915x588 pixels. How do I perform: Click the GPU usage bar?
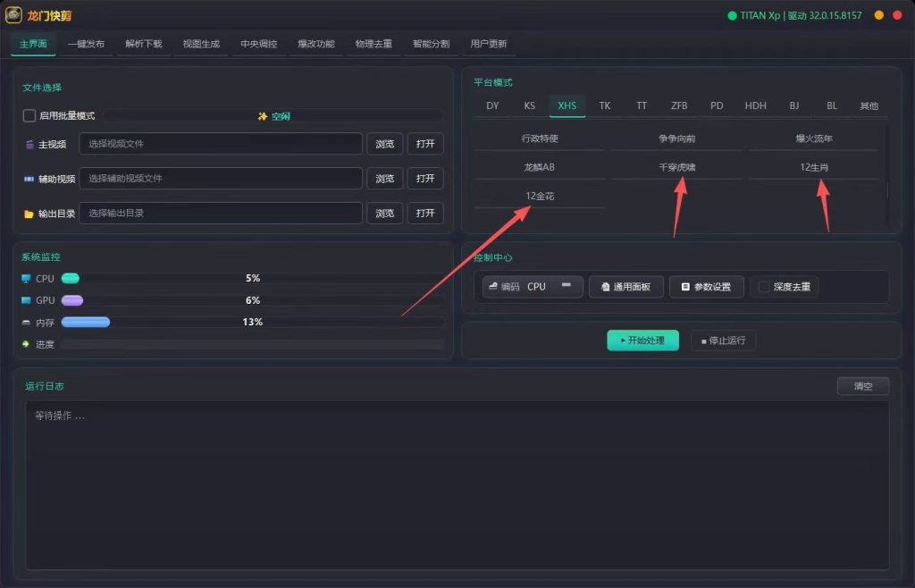coord(253,300)
